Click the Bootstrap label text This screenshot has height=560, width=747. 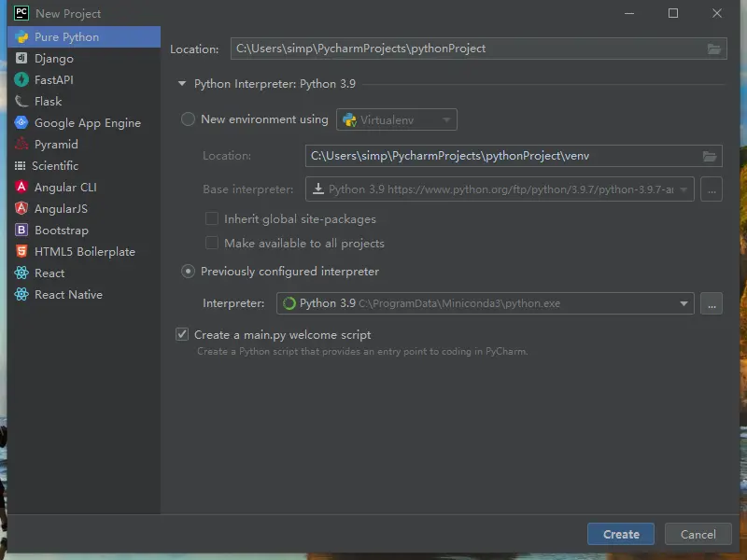coord(62,231)
